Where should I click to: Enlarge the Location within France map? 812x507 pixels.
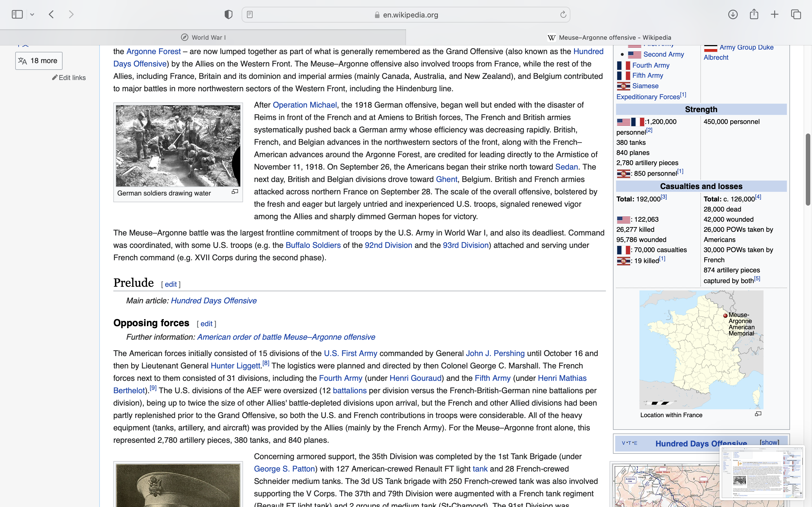(758, 414)
